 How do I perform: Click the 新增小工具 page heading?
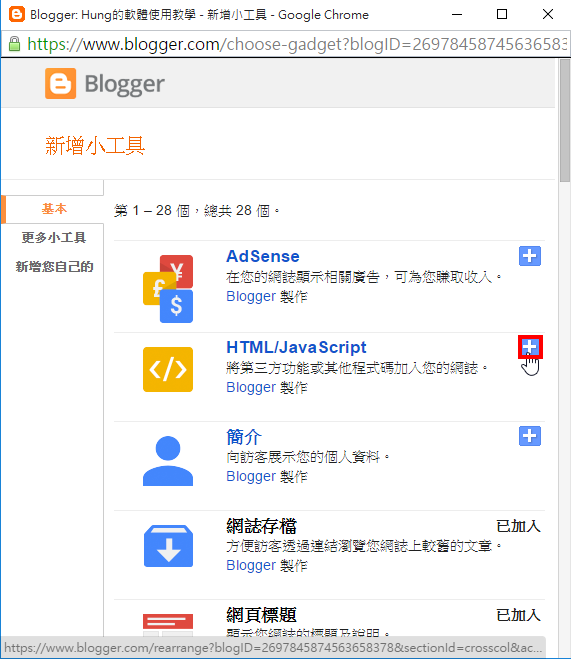click(95, 146)
